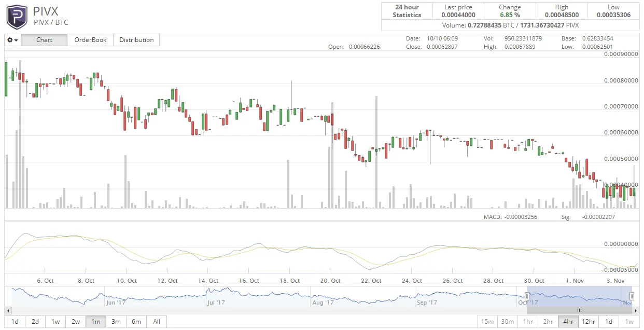Click Jul '17 in the navigator timeline
Screen dimensions: 644x330
[216, 302]
